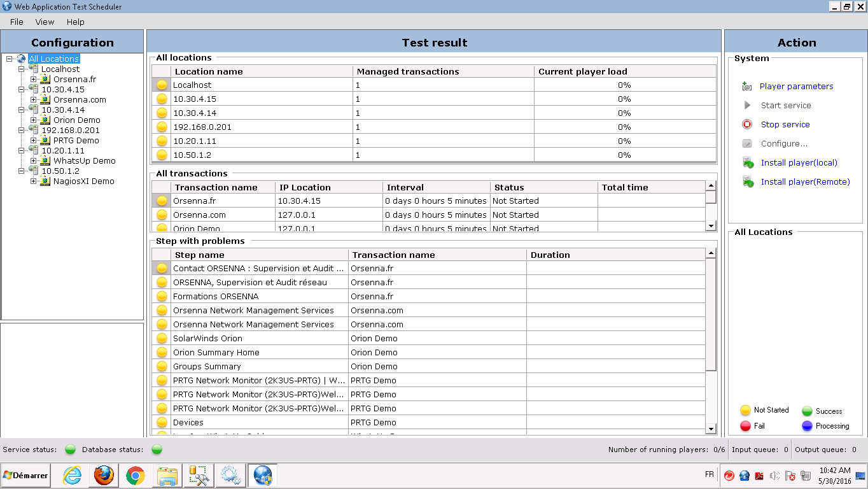The image size is (868, 489).
Task: Click the Duration column header
Action: pos(616,255)
